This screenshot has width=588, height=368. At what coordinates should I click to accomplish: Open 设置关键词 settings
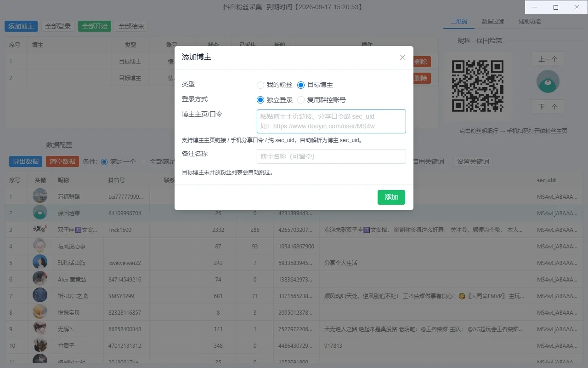(x=473, y=161)
